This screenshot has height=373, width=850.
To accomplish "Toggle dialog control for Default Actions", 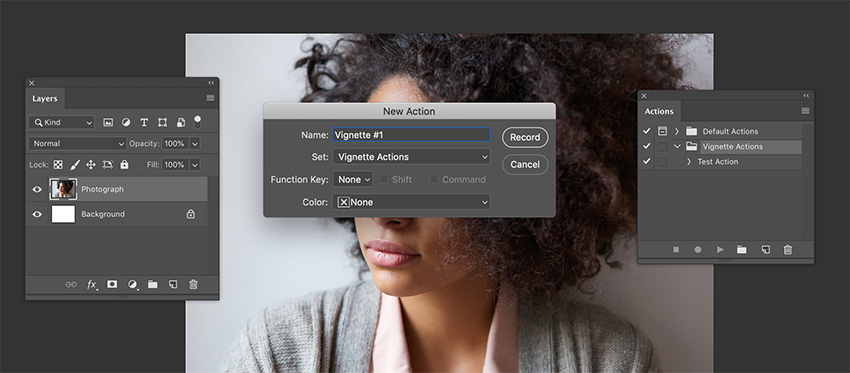I will click(x=662, y=131).
